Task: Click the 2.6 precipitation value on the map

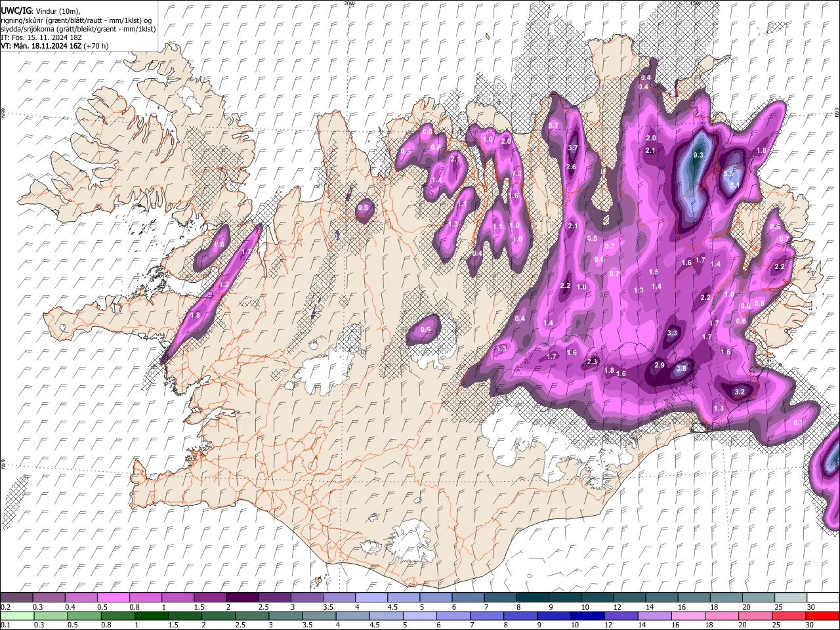Action: pyautogui.click(x=571, y=167)
